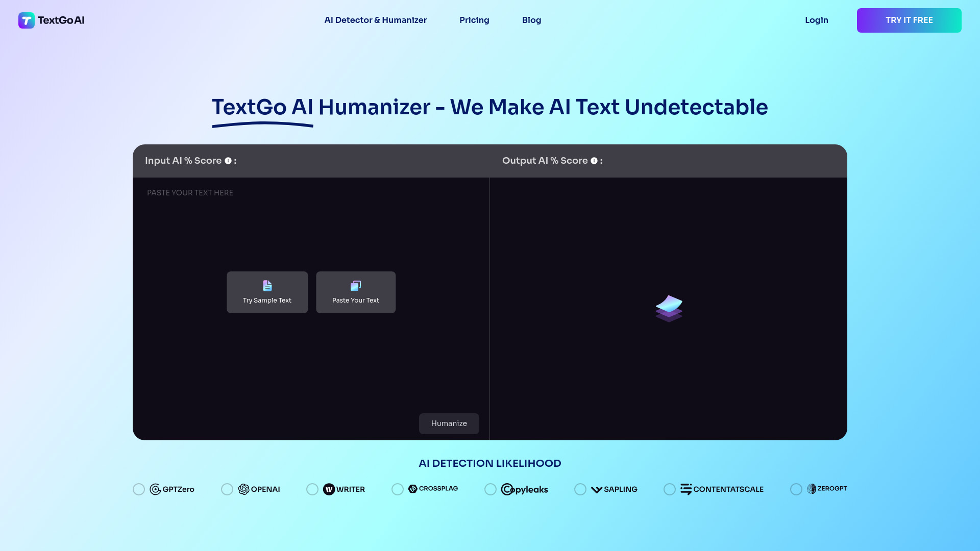Toggle the GPTZero radio button
This screenshot has height=551, width=980.
pos(139,489)
